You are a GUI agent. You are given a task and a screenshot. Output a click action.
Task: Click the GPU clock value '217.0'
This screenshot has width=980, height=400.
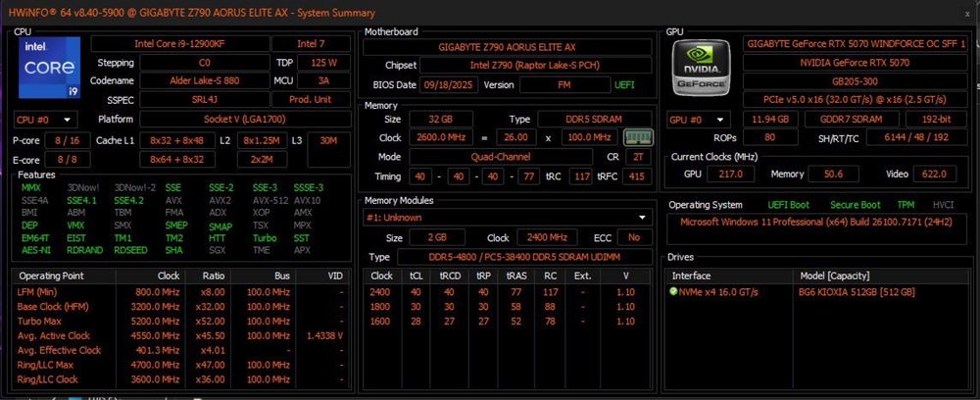[731, 174]
